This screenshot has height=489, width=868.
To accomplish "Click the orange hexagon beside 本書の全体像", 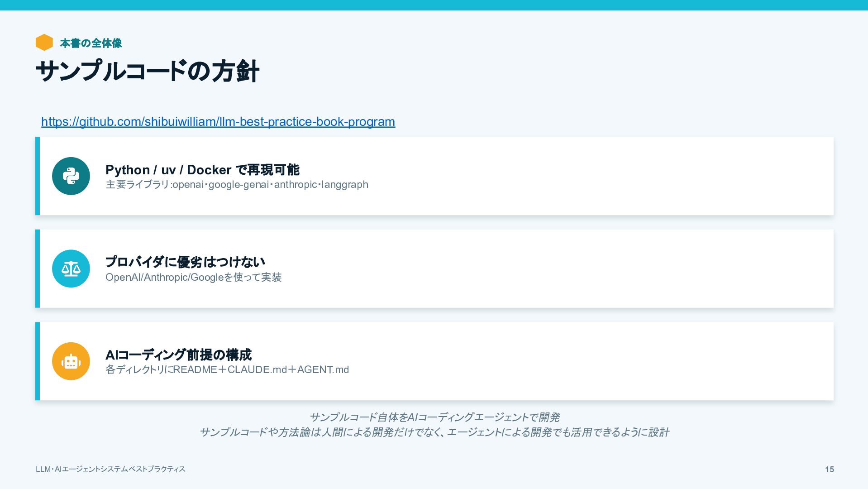I will pyautogui.click(x=44, y=43).
